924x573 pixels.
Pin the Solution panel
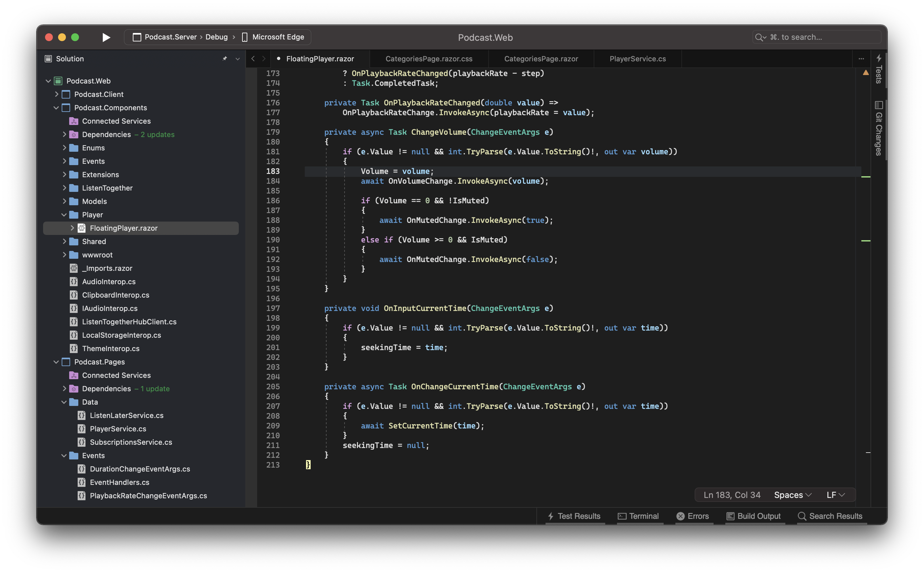225,59
